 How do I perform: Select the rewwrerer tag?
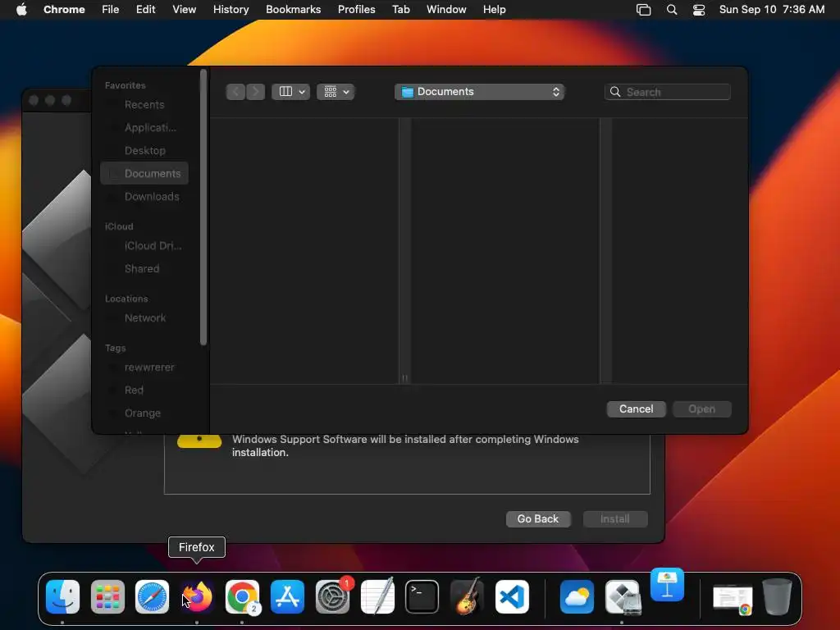coord(144,367)
